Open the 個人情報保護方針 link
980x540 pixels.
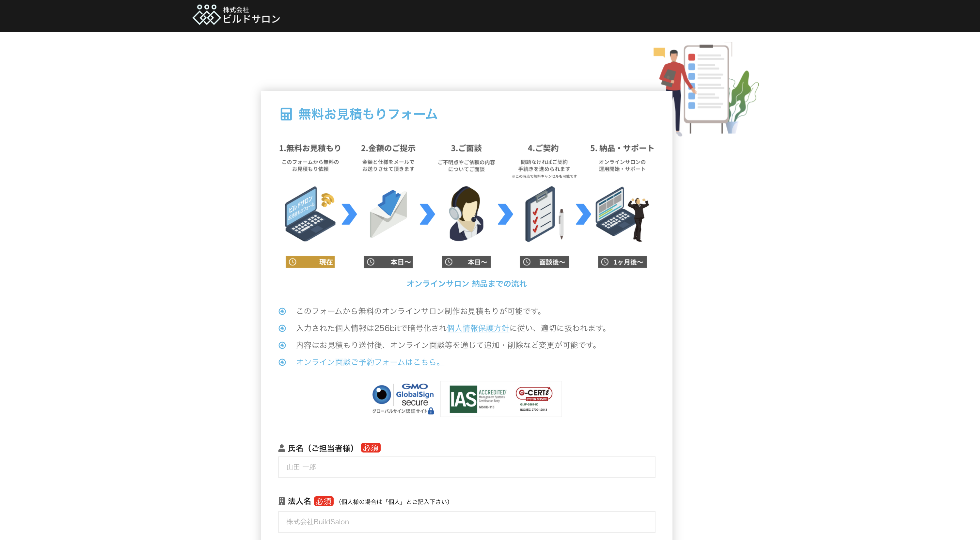[x=478, y=328]
